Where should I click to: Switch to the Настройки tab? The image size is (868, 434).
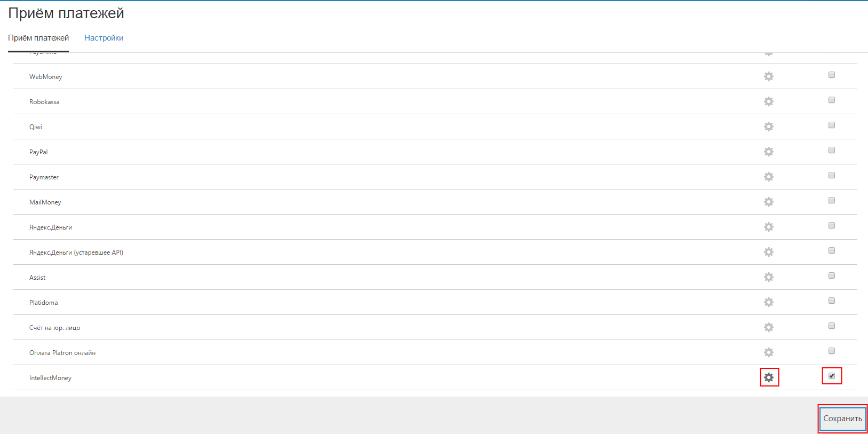(103, 38)
